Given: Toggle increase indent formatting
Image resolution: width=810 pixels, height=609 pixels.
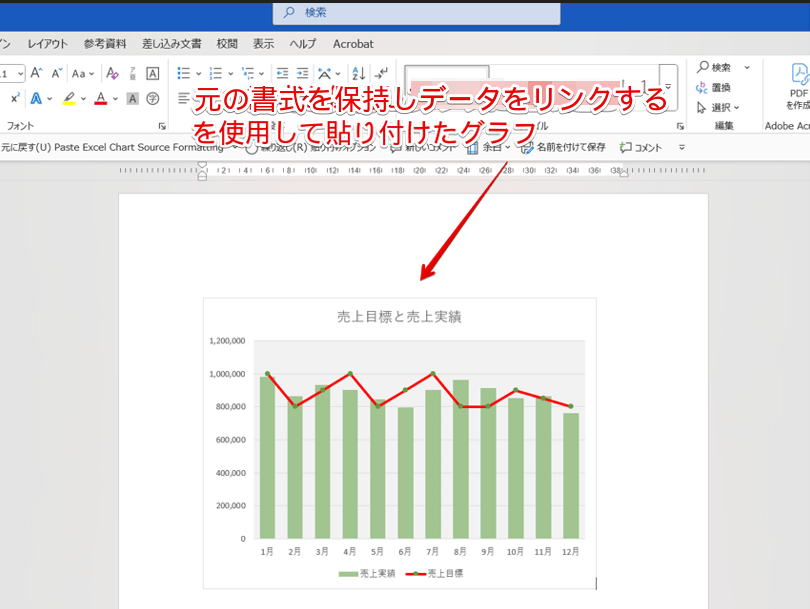Looking at the screenshot, I should coord(301,73).
